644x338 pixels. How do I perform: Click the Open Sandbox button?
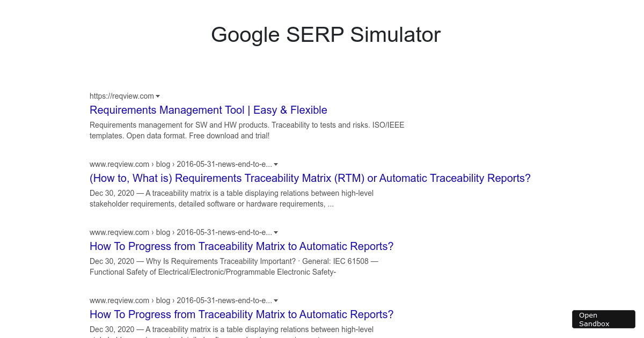[x=603, y=319]
